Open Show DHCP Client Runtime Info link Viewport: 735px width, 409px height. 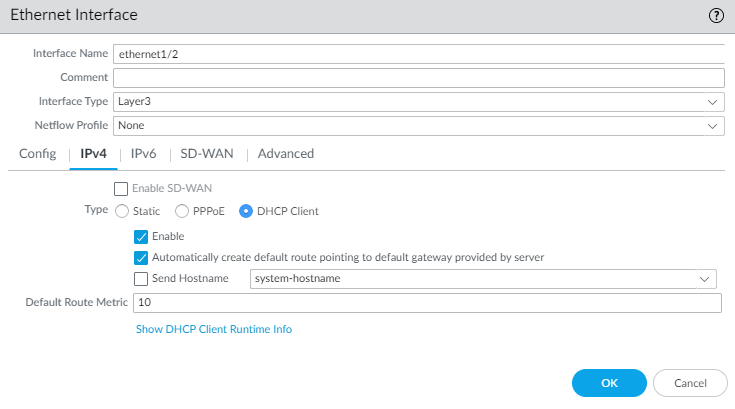coord(214,329)
